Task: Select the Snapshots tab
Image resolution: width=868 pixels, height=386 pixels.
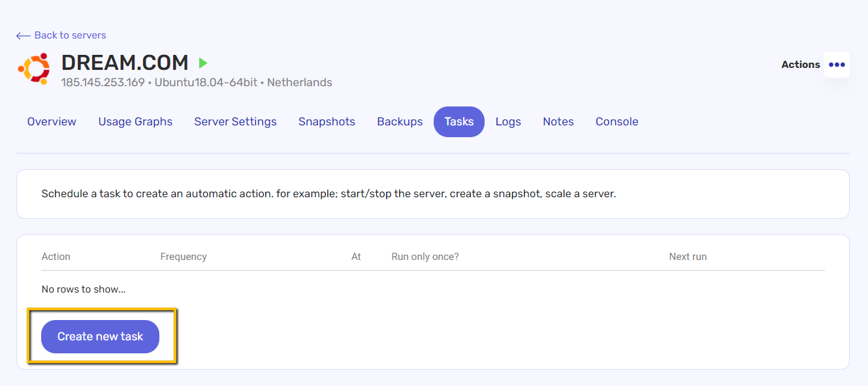Action: click(x=327, y=121)
